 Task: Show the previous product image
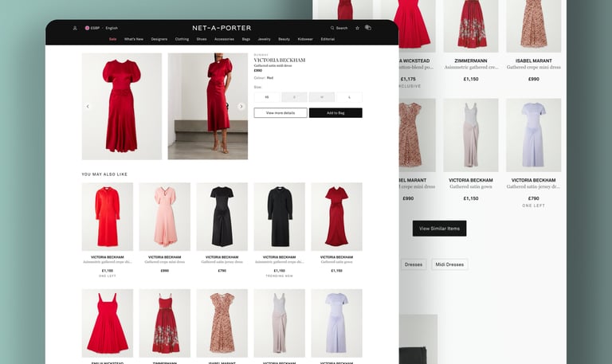point(88,106)
